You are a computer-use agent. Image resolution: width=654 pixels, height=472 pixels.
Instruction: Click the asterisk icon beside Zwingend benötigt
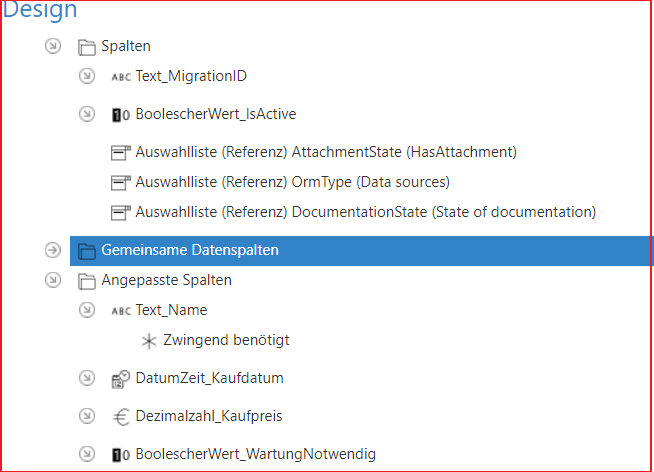coord(149,341)
